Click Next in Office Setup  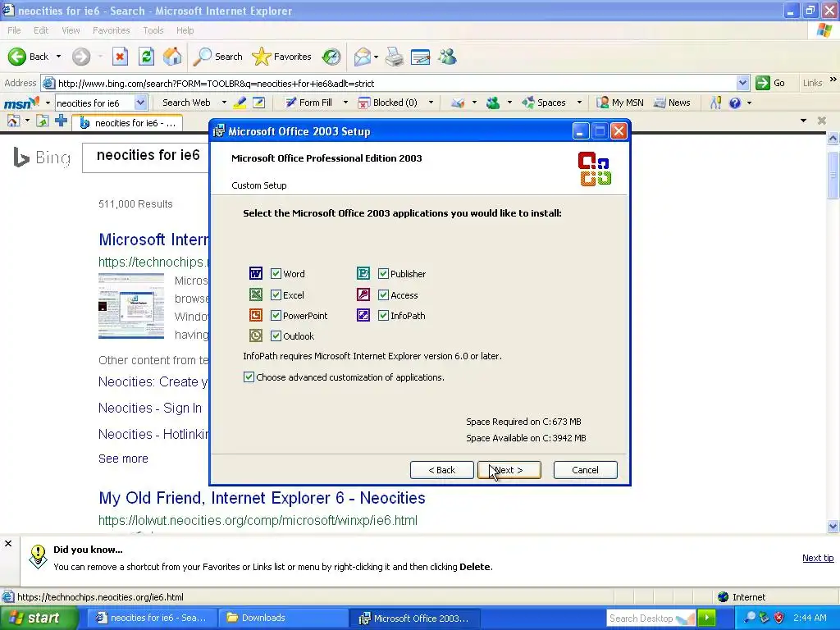pos(509,470)
